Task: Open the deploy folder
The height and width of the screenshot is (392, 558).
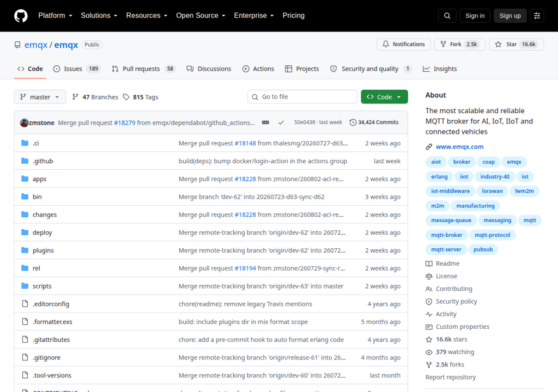Action: point(43,232)
